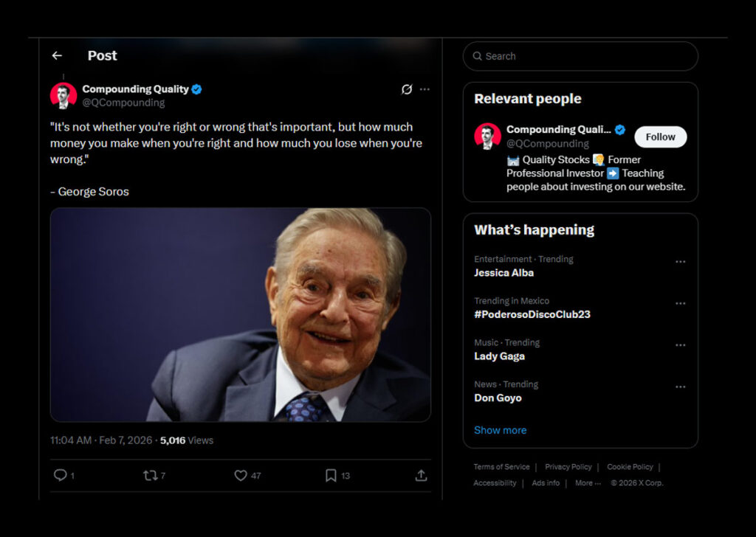Image resolution: width=756 pixels, height=537 pixels.
Task: Click the repost icon with 7 reposts
Action: 151,476
